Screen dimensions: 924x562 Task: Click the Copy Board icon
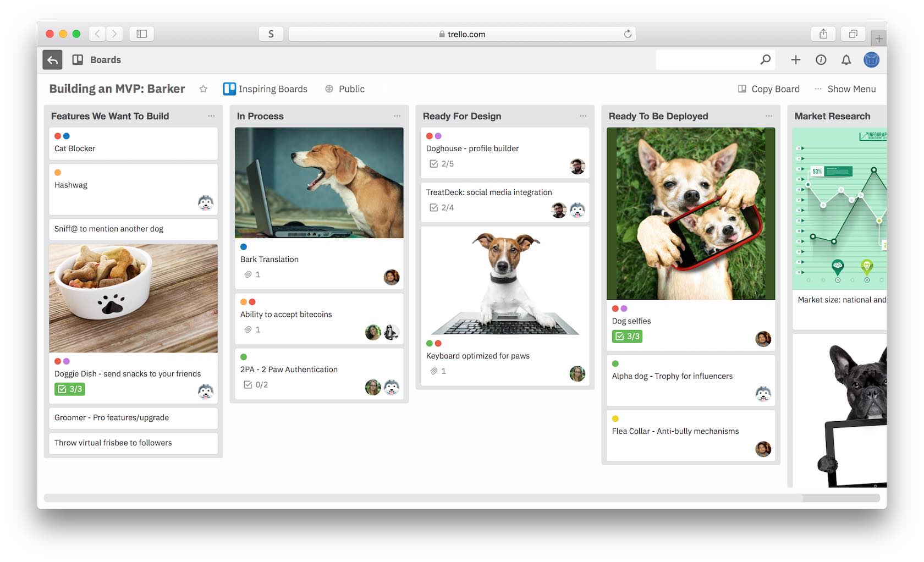(x=741, y=89)
